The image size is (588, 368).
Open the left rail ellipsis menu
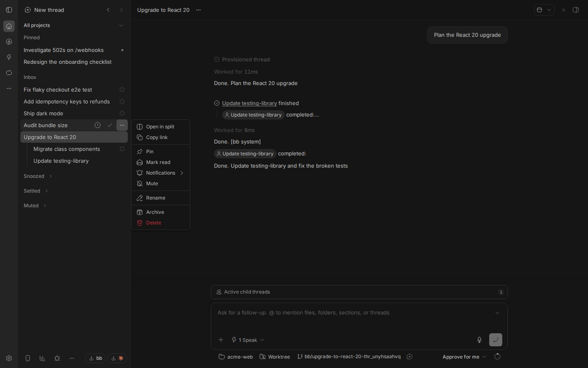pos(9,88)
